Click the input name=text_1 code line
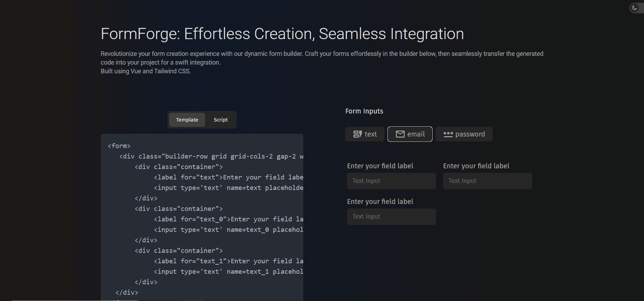The image size is (644, 301). click(x=229, y=272)
